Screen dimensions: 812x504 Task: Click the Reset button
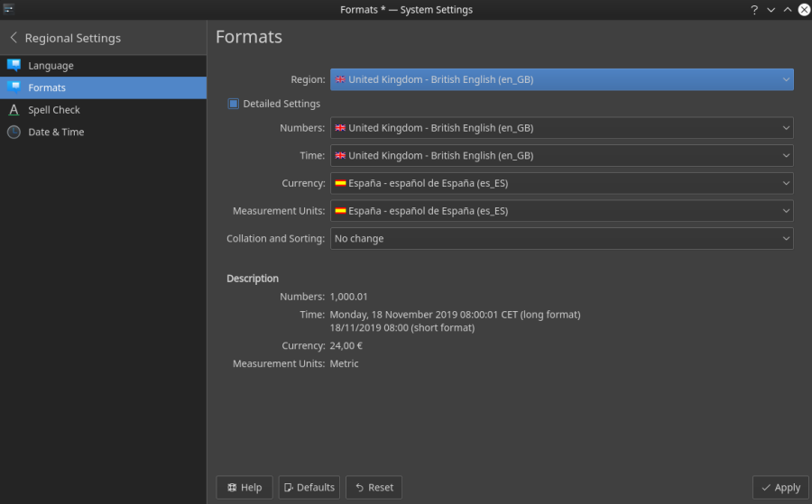[x=374, y=488]
